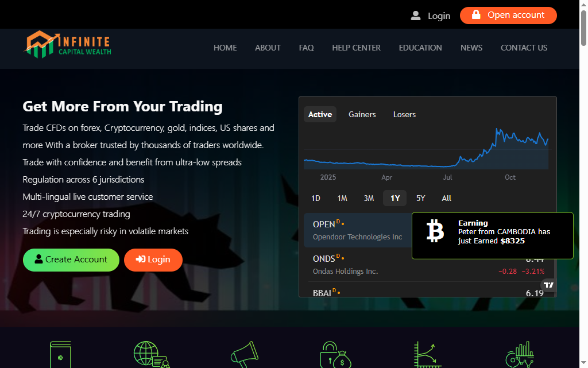Go to the EDUCATION page
This screenshot has width=588, height=368.
click(x=420, y=48)
